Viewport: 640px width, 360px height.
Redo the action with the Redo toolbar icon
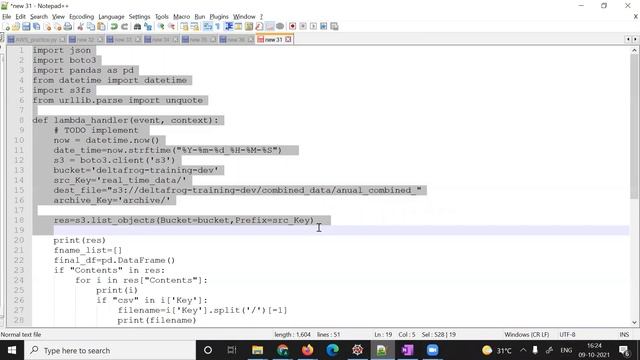pos(124,27)
